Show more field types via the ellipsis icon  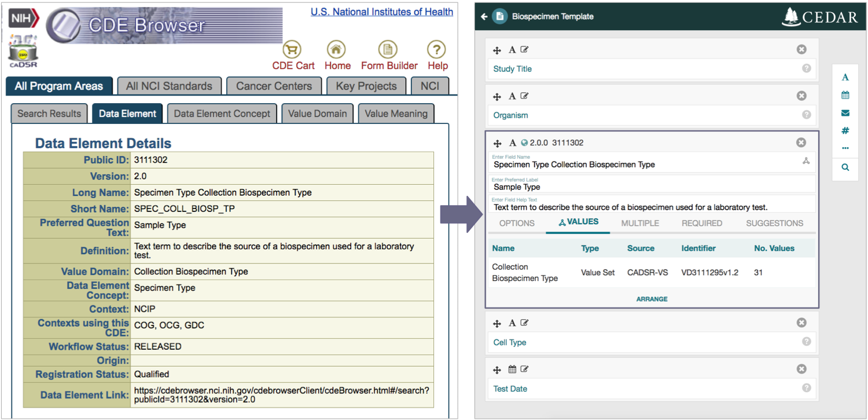tap(845, 148)
